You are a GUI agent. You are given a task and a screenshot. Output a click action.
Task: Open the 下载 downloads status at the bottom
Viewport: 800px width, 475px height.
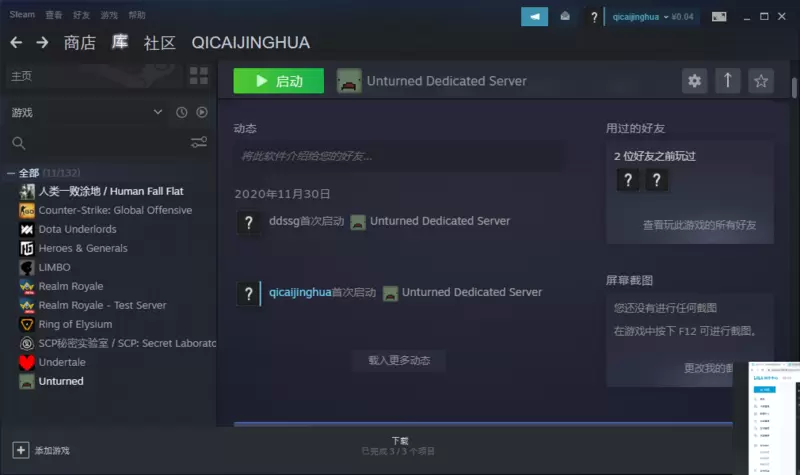click(x=398, y=445)
